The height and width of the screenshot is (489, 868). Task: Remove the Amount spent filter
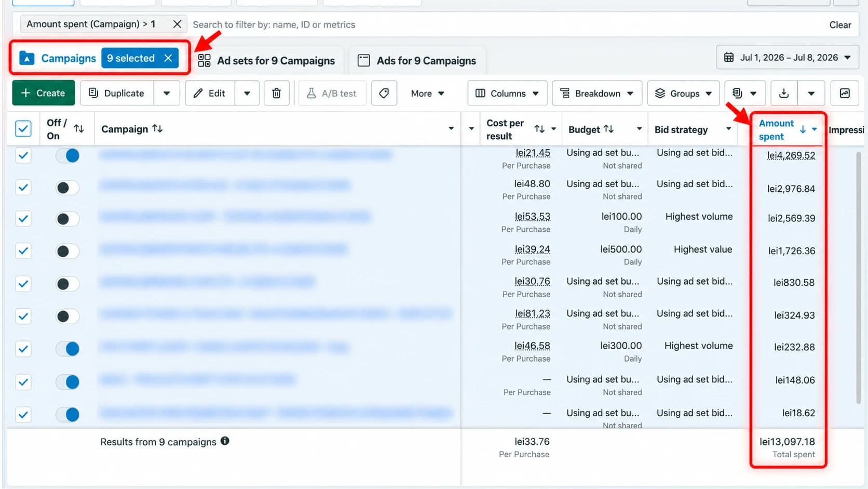tap(177, 24)
